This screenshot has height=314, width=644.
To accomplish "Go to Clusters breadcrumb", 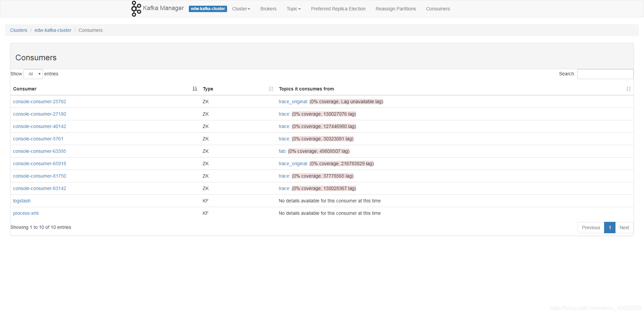I will (19, 30).
